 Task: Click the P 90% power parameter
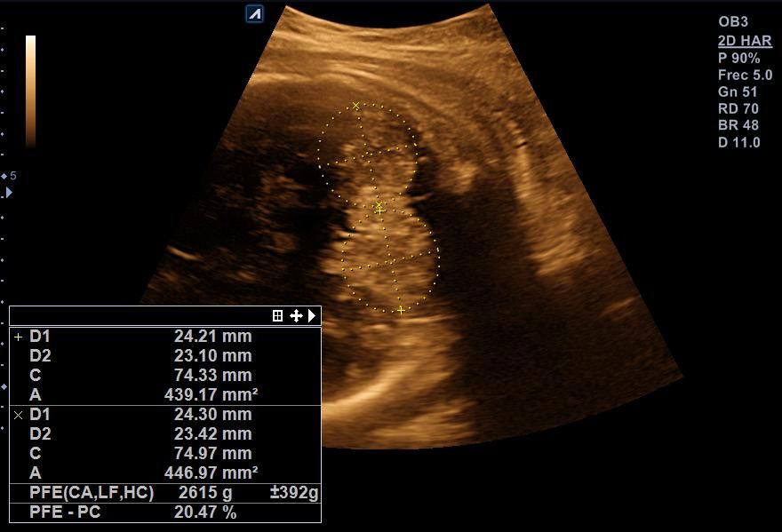coord(738,59)
